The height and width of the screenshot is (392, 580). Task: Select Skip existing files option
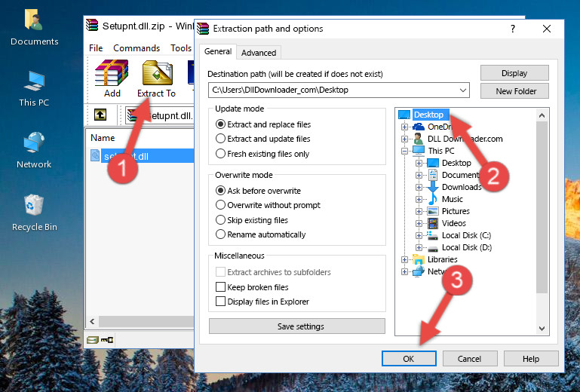tap(220, 219)
